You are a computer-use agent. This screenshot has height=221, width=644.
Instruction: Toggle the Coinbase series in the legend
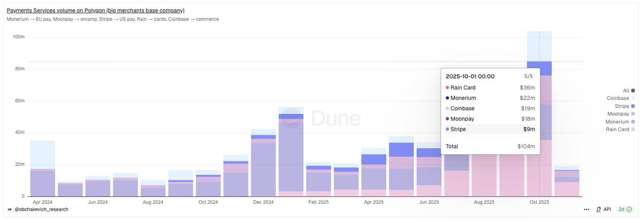coord(621,98)
